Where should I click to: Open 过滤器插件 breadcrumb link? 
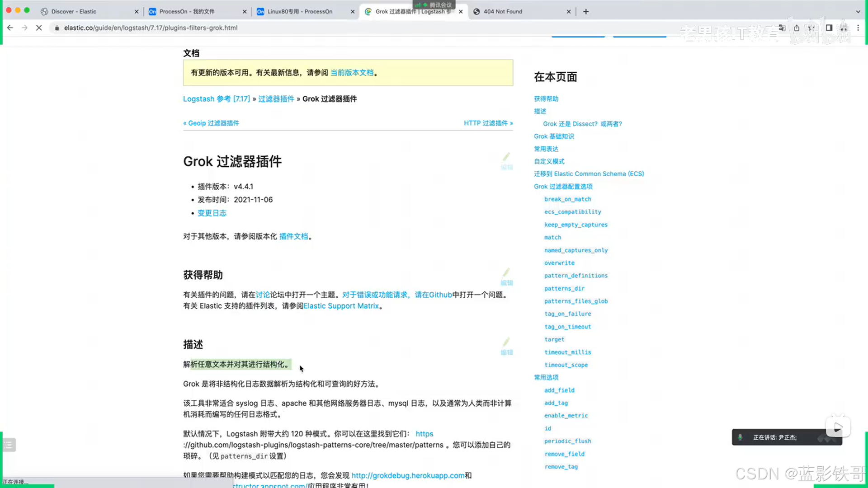pyautogui.click(x=276, y=99)
